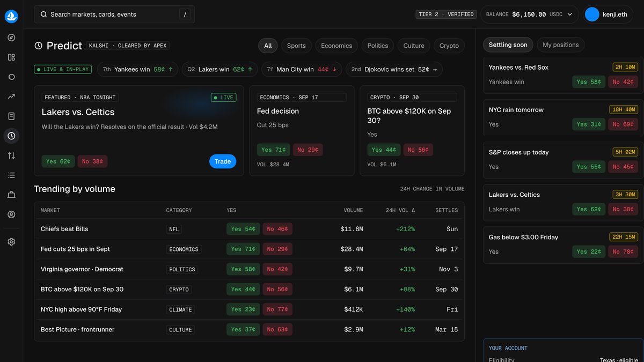Open the NYC rain tomorrow card title
Image resolution: width=644 pixels, height=362 pixels.
(x=516, y=110)
